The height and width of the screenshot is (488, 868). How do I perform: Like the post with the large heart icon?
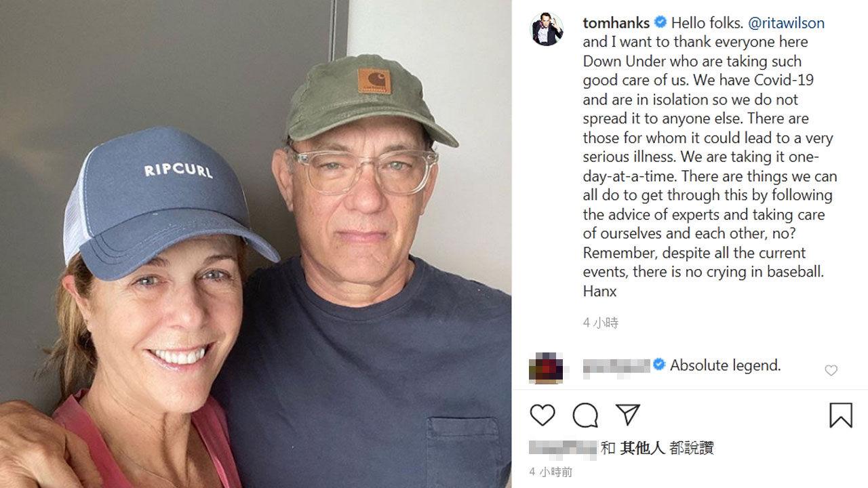pos(542,415)
